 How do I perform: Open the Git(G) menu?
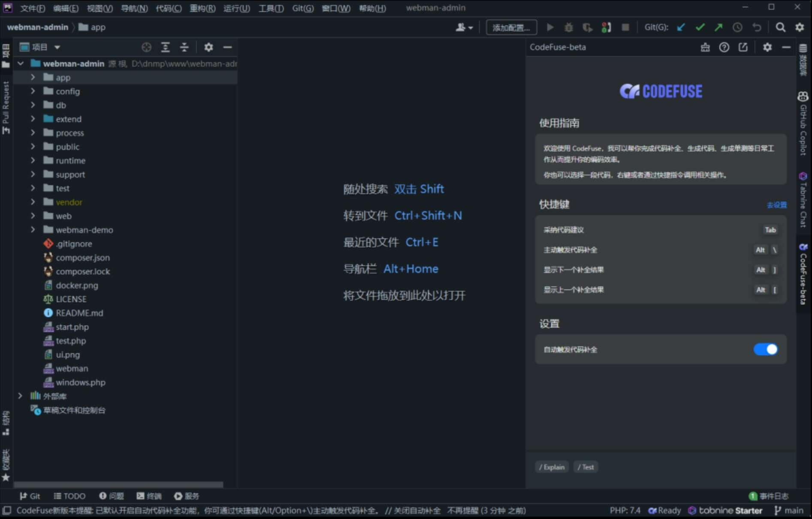pos(302,8)
